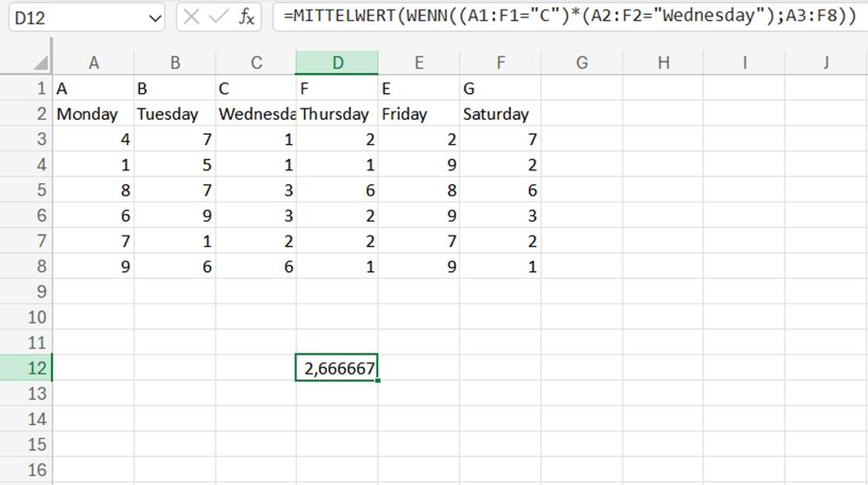This screenshot has height=485, width=868.
Task: Select column G header
Action: coord(582,63)
